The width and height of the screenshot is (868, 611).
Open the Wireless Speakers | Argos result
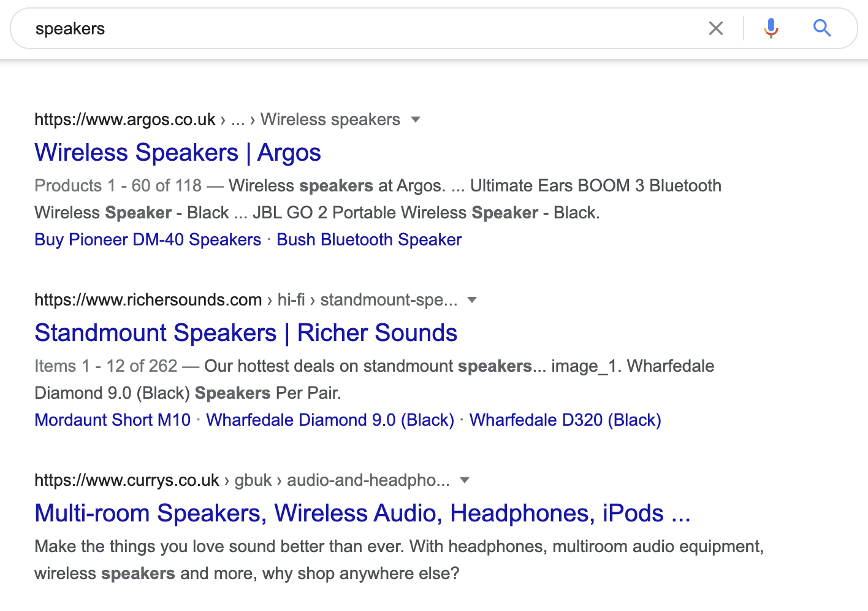click(178, 153)
